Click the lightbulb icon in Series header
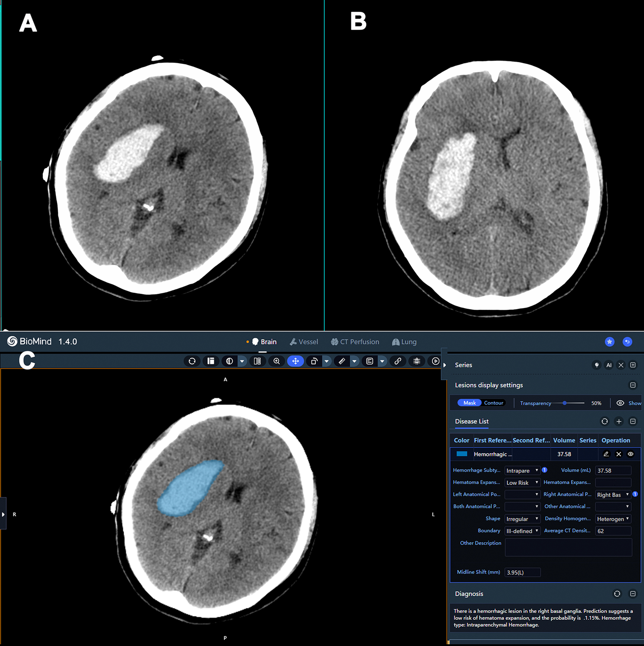644x646 pixels. (x=597, y=365)
